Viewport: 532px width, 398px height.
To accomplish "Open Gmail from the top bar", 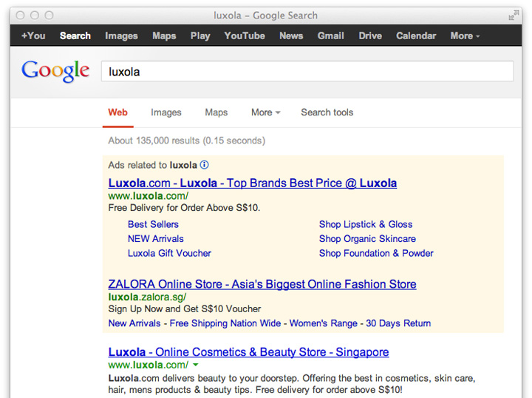I will tap(331, 36).
